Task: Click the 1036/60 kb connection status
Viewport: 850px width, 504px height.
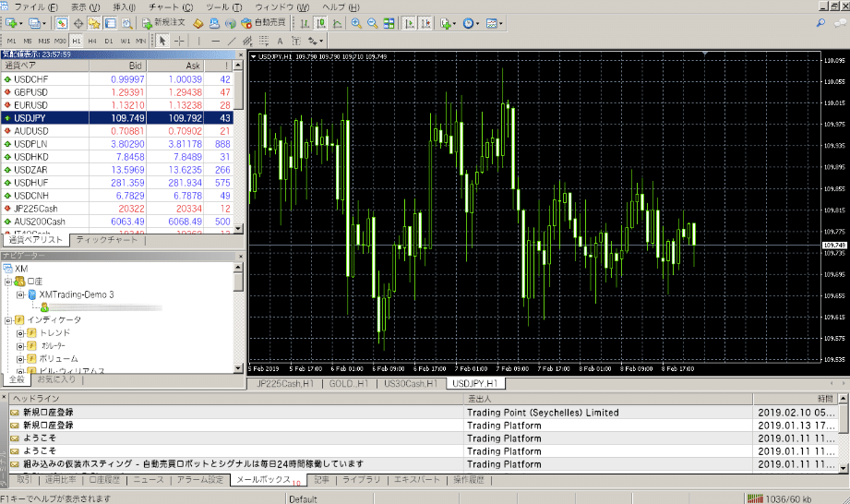Action: point(780,498)
